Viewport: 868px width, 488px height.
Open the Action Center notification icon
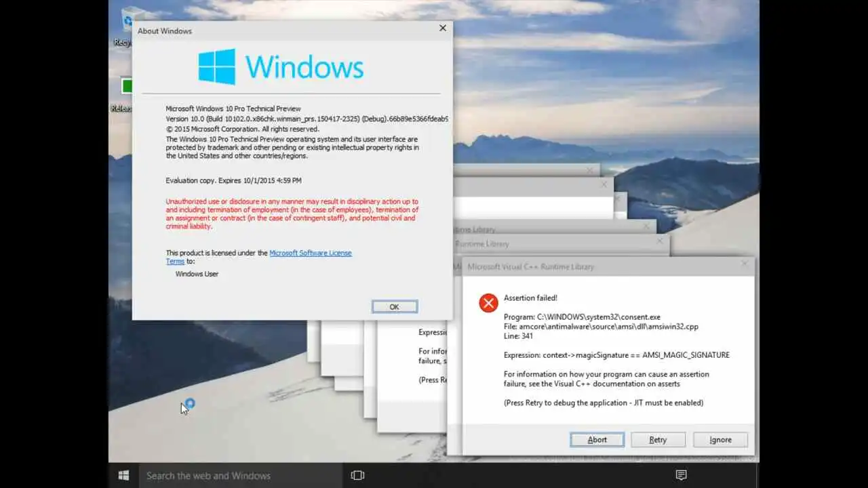click(x=682, y=475)
